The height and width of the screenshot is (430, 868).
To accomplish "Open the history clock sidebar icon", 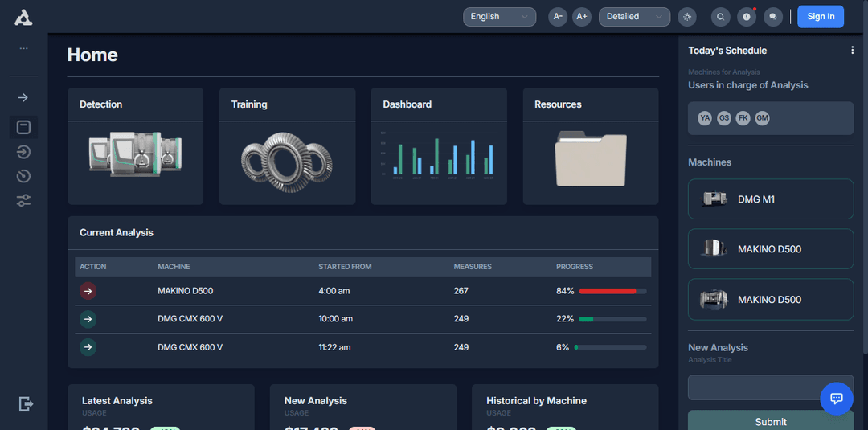I will [23, 176].
